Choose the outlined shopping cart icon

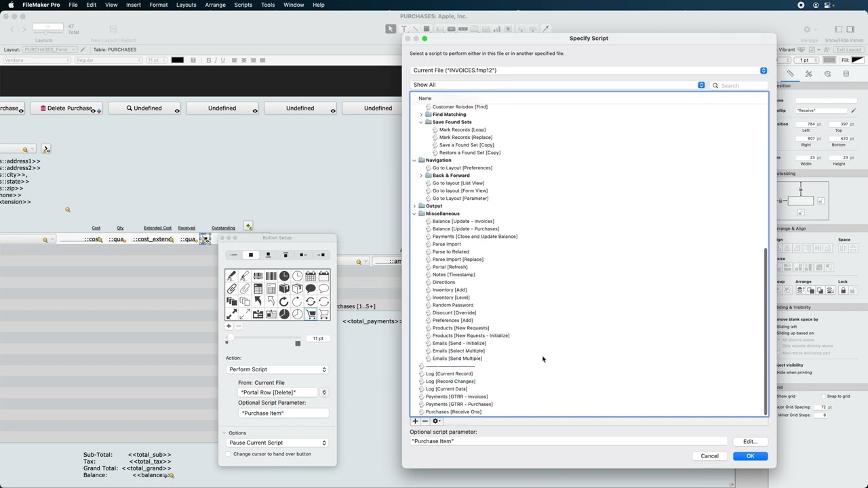[323, 314]
